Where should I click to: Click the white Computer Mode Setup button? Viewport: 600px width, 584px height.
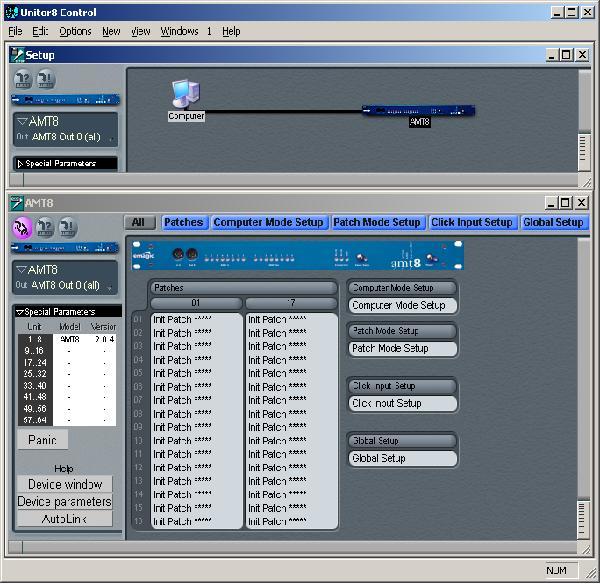(x=403, y=305)
